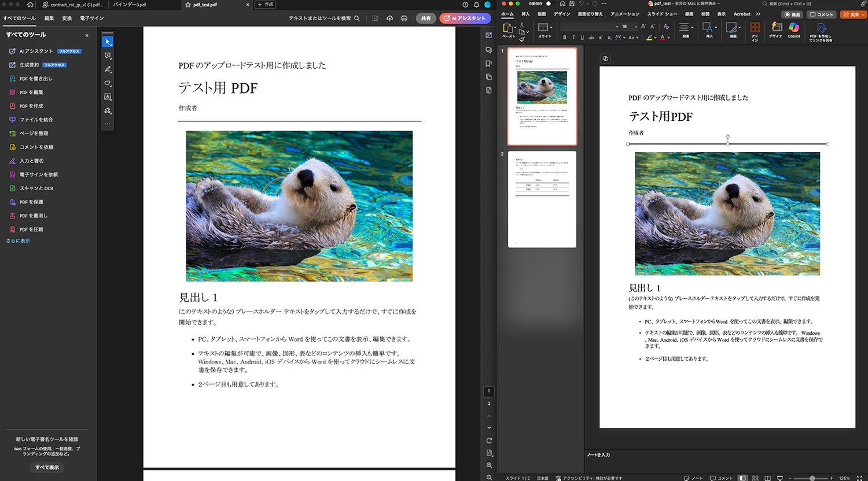The image size is (868, 481).
Task: Click the AI アシスタント button
Action: click(x=465, y=18)
